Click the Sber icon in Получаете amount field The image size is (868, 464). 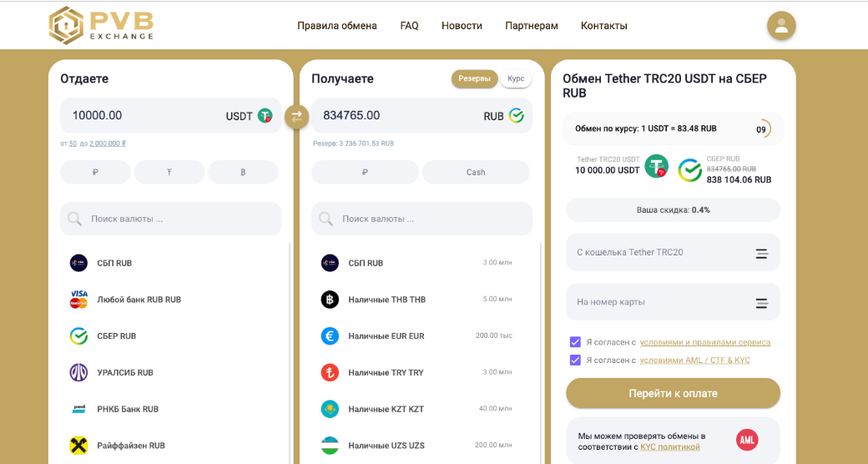tap(517, 116)
